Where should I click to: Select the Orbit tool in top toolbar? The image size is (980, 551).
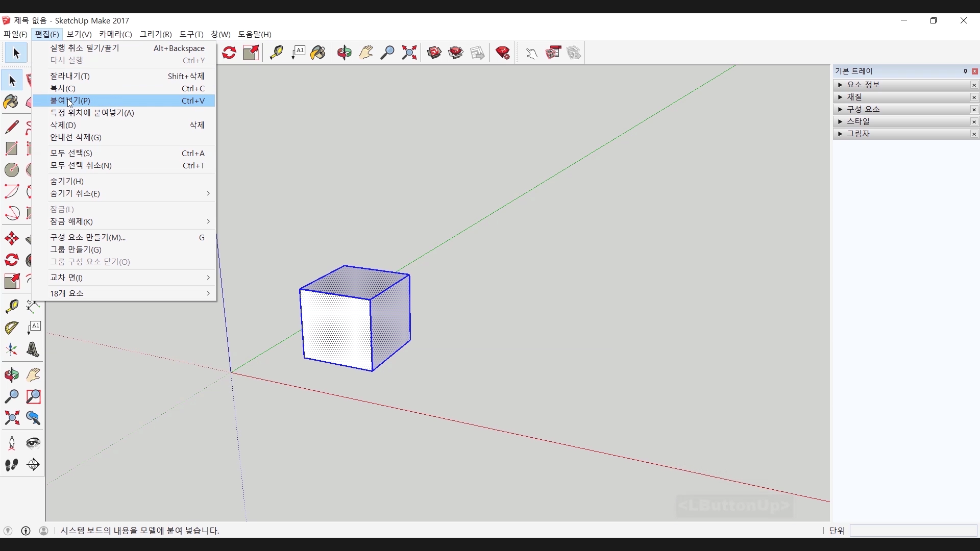pos(345,53)
